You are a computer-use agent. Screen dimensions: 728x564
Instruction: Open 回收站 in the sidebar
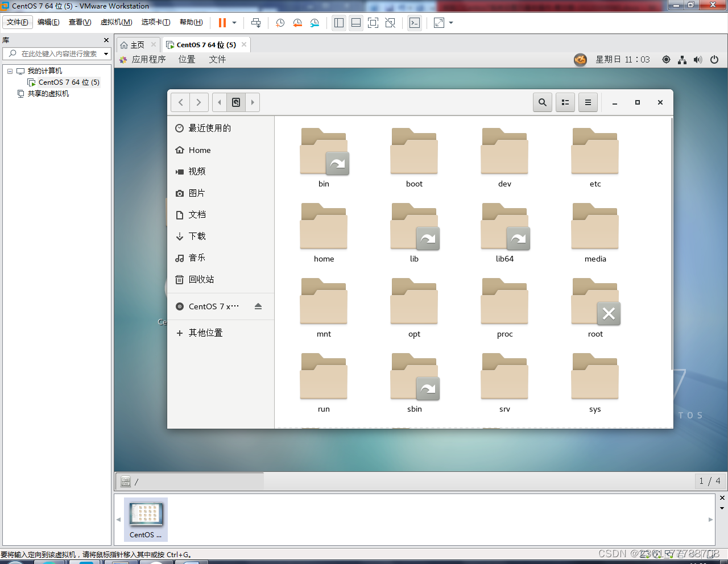[x=221, y=279]
